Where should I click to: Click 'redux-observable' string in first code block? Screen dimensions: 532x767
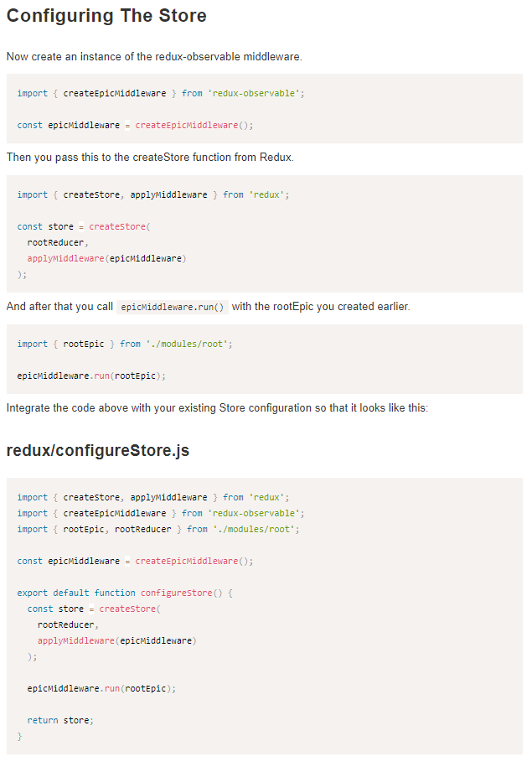click(x=255, y=93)
